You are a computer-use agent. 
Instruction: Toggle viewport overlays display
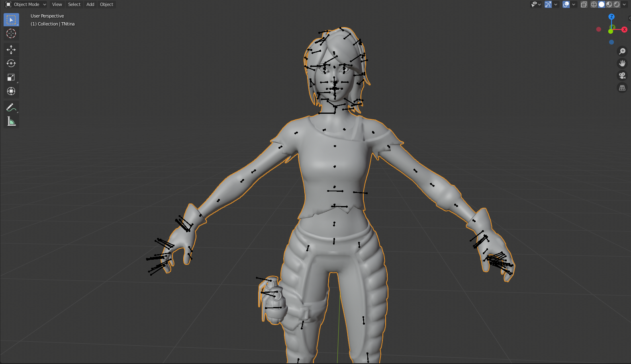[566, 4]
